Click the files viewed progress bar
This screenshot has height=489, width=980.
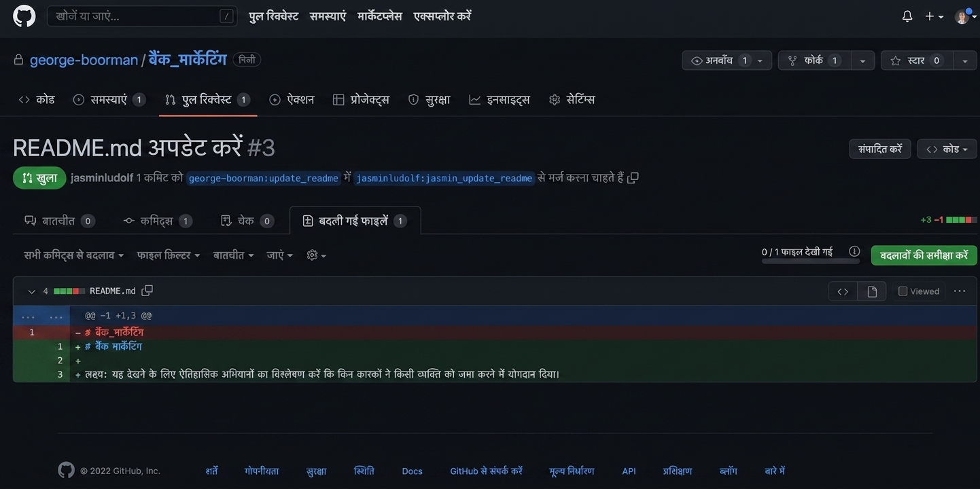pos(810,261)
